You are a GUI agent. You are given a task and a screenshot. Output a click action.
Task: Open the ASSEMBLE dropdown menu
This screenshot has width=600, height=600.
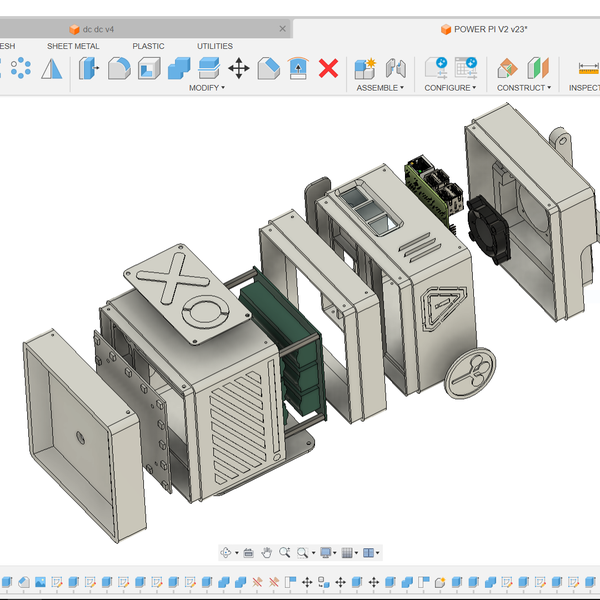click(380, 88)
